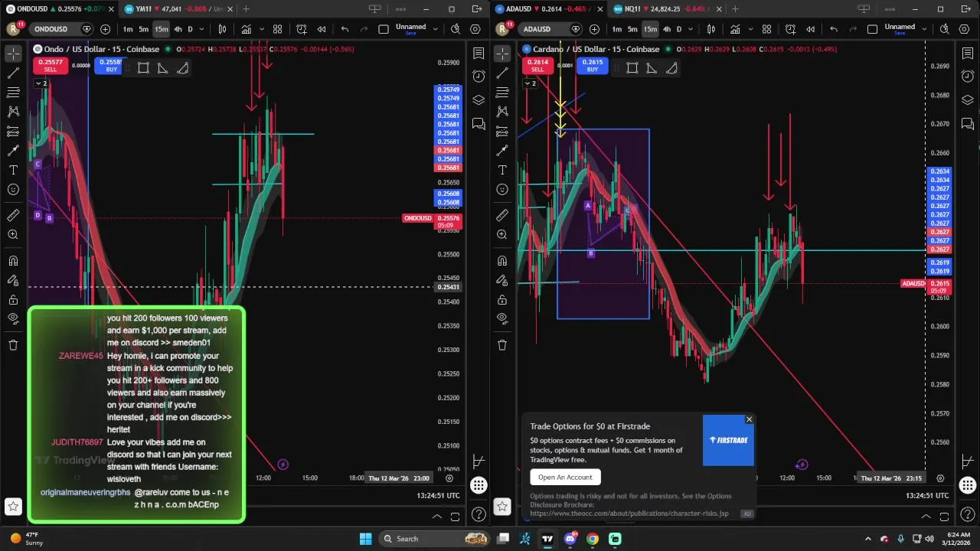
Task: Select D timeframe in ADAUSD window
Action: pos(678,29)
